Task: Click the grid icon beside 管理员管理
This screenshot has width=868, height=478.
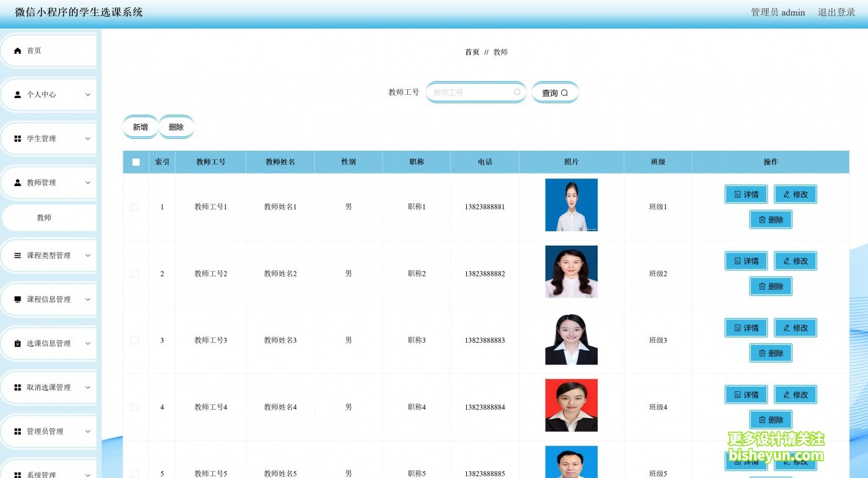Action: (x=17, y=432)
